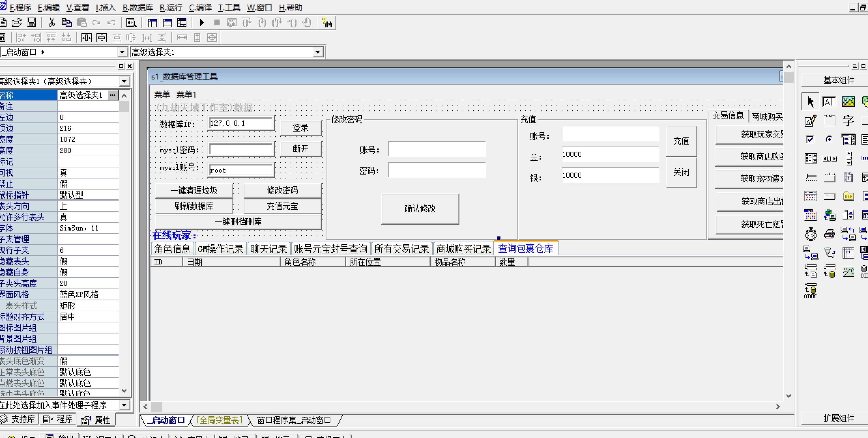Click the Copy toolbar icon

[67, 22]
